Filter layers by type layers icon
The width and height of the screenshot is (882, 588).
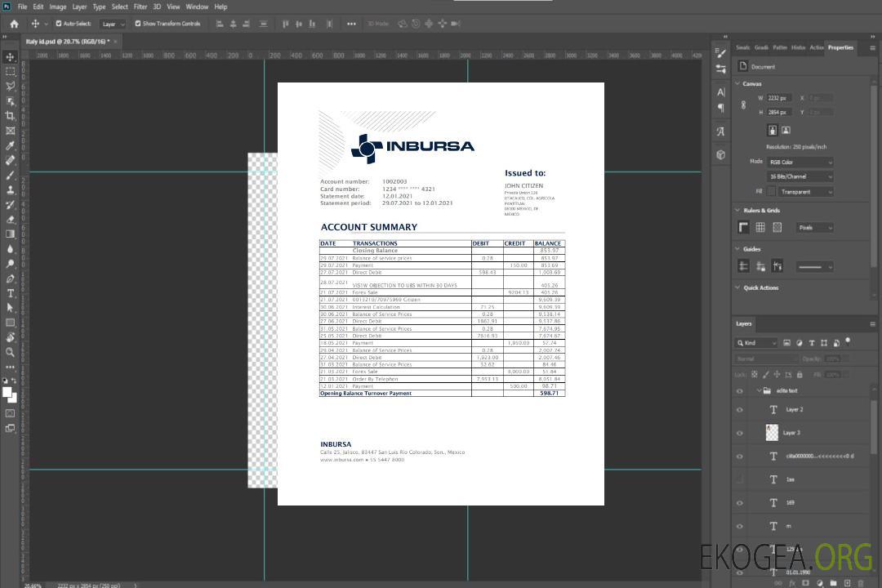(812, 343)
